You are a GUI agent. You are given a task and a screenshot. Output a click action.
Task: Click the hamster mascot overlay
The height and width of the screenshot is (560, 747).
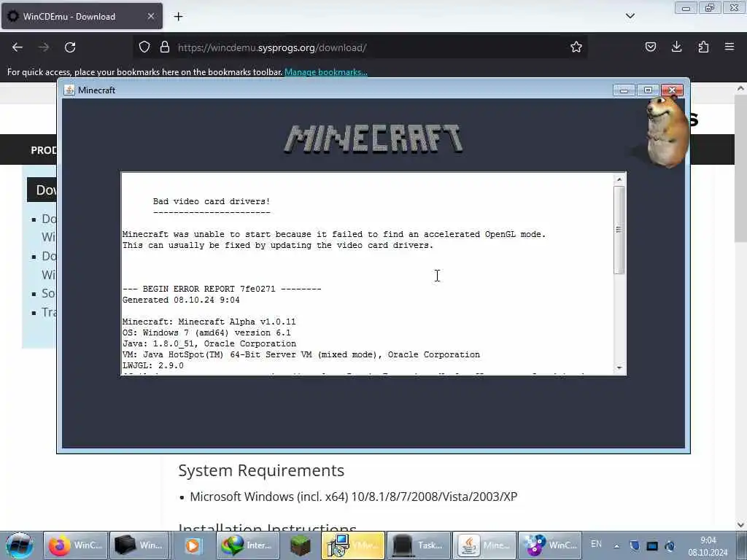coord(666,131)
